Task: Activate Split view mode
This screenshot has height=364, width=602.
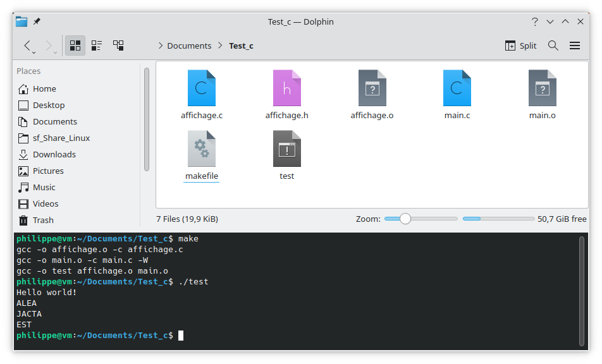Action: (520, 45)
